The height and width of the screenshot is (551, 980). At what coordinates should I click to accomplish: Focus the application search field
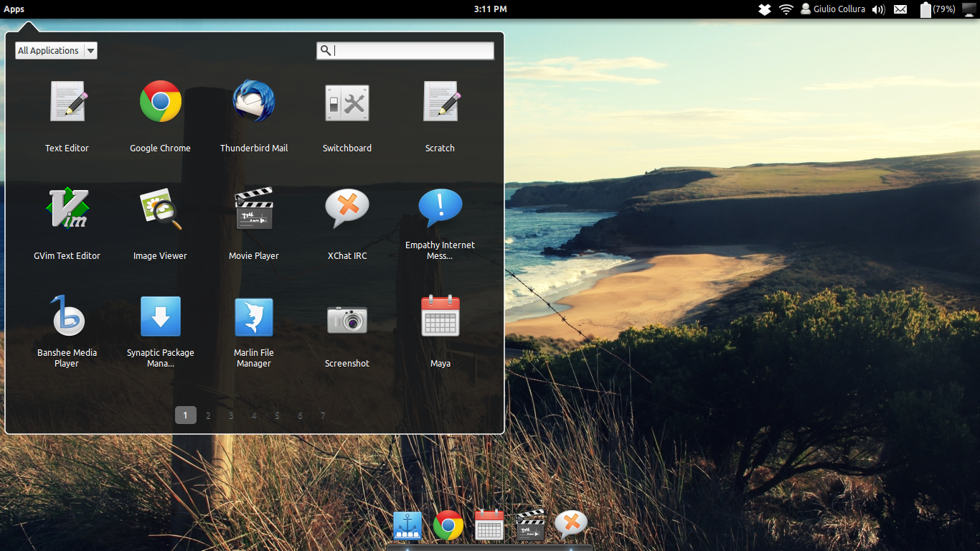coord(405,50)
